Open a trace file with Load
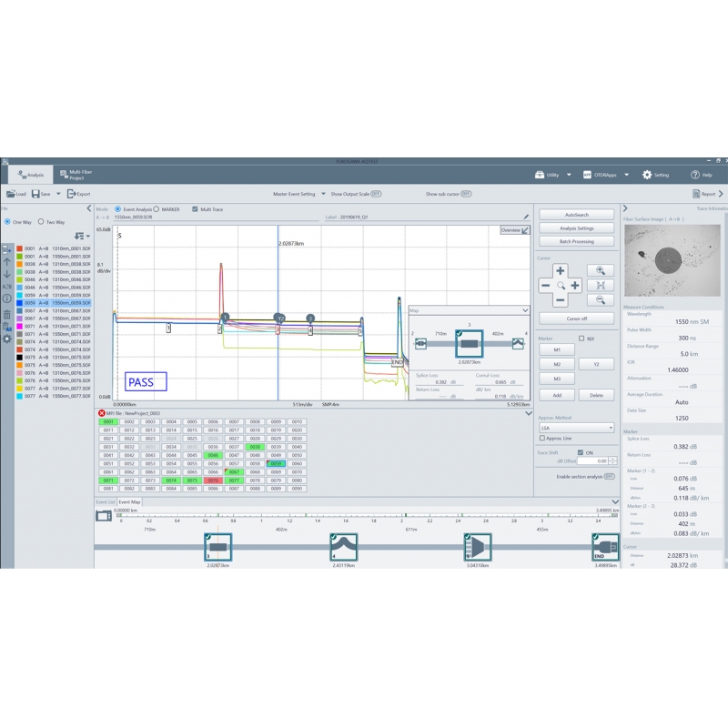The image size is (728, 728). click(16, 194)
